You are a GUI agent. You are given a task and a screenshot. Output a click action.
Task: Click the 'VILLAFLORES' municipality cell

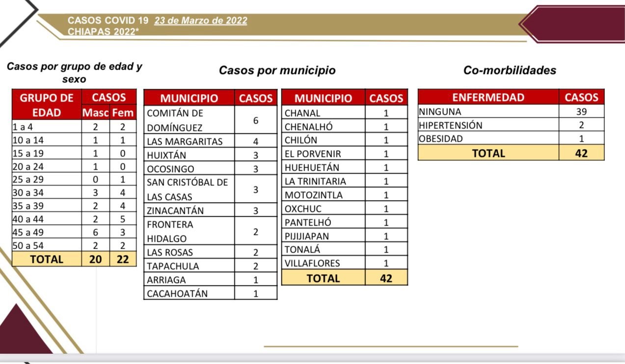(324, 263)
